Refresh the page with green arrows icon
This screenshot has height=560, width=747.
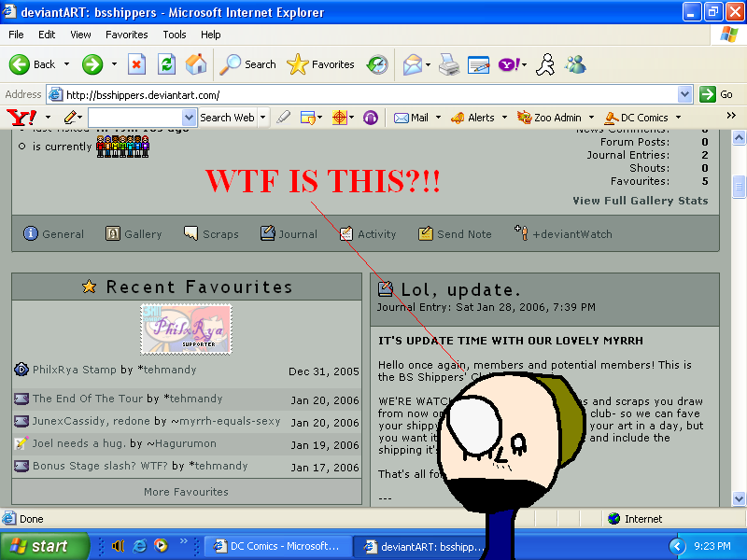(x=166, y=64)
